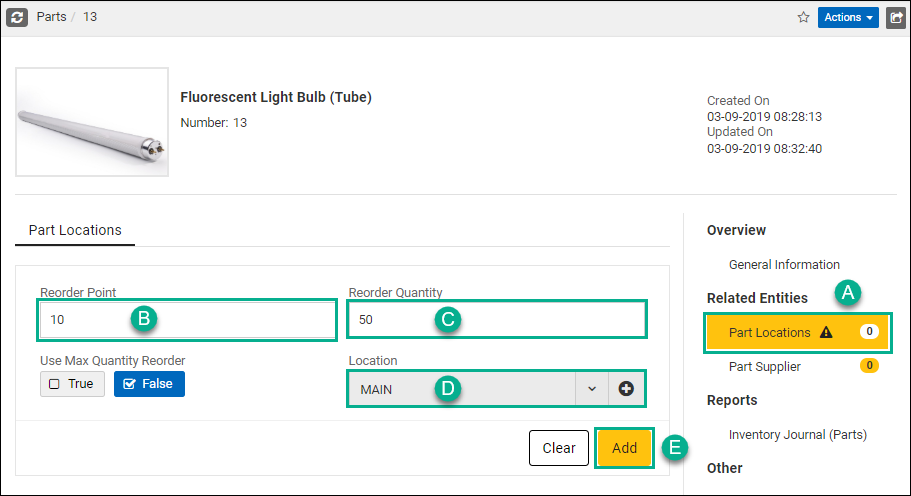Click the refresh icon beside Parts breadcrumb
Image resolution: width=911 pixels, height=496 pixels.
point(17,17)
